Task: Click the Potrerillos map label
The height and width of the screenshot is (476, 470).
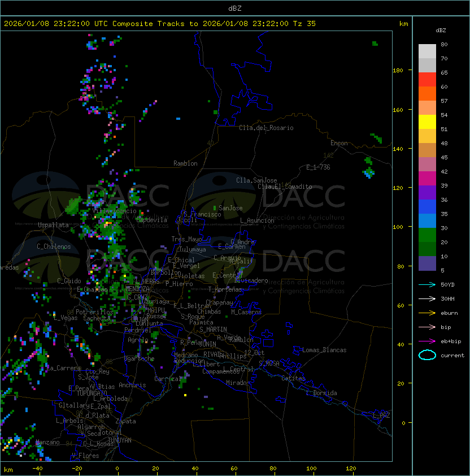Action: click(x=94, y=311)
